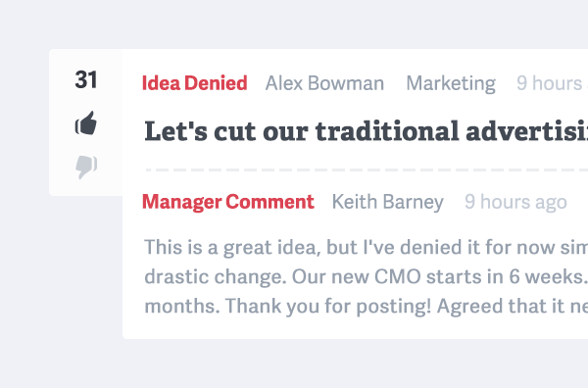Click the comment's 9 hours ago timestamp

point(515,202)
